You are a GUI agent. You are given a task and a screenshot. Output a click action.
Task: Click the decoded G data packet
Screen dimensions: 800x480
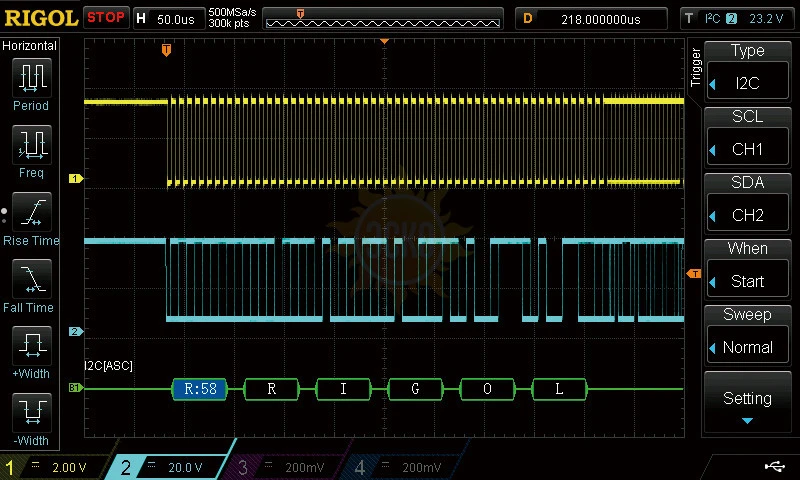pos(415,389)
